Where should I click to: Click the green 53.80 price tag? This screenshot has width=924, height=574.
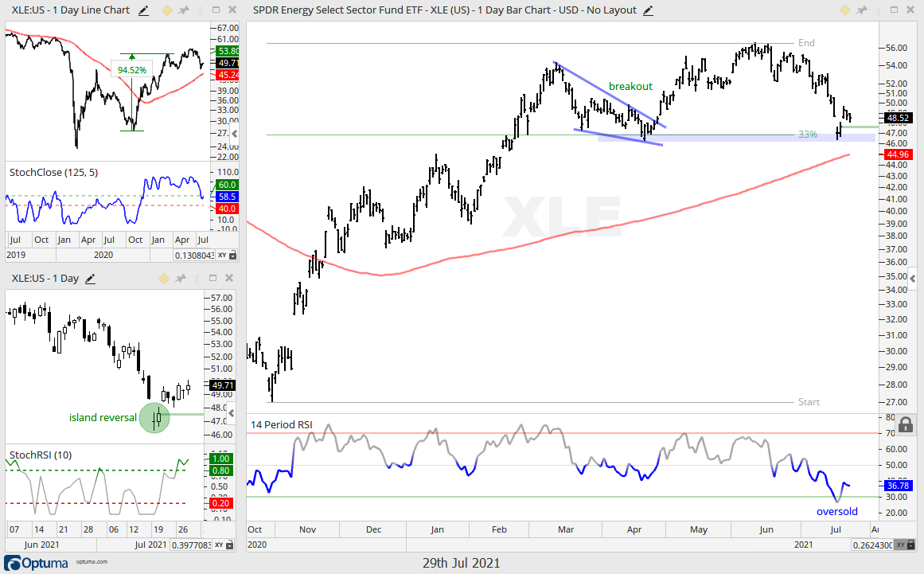[228, 51]
